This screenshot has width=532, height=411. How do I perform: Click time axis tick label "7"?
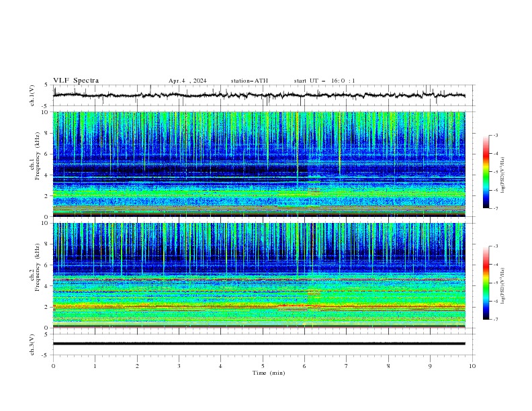pos(347,366)
